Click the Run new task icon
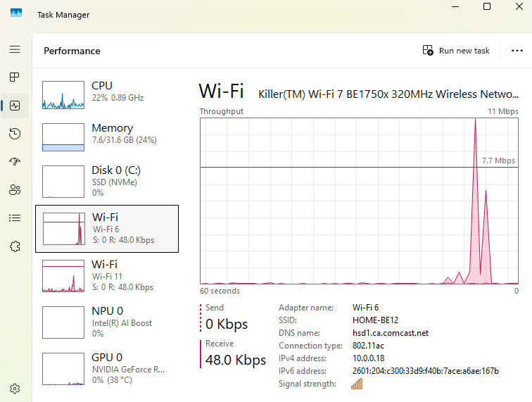 (428, 50)
